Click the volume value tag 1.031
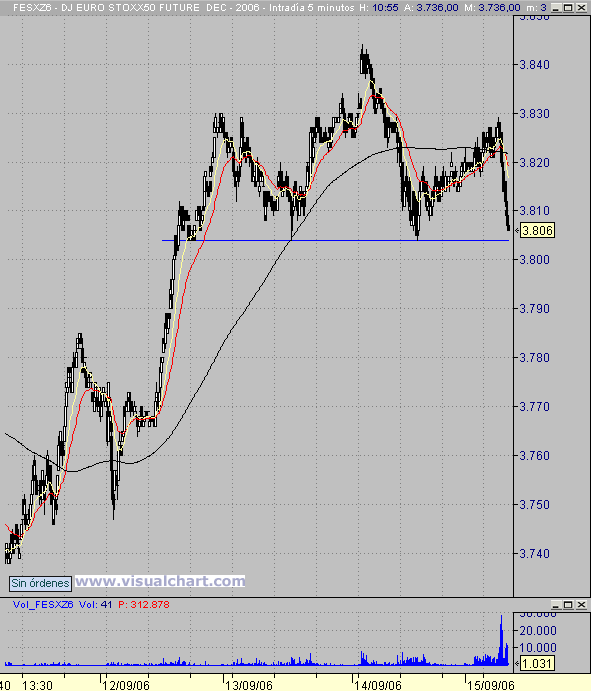This screenshot has width=591, height=691. [537, 663]
